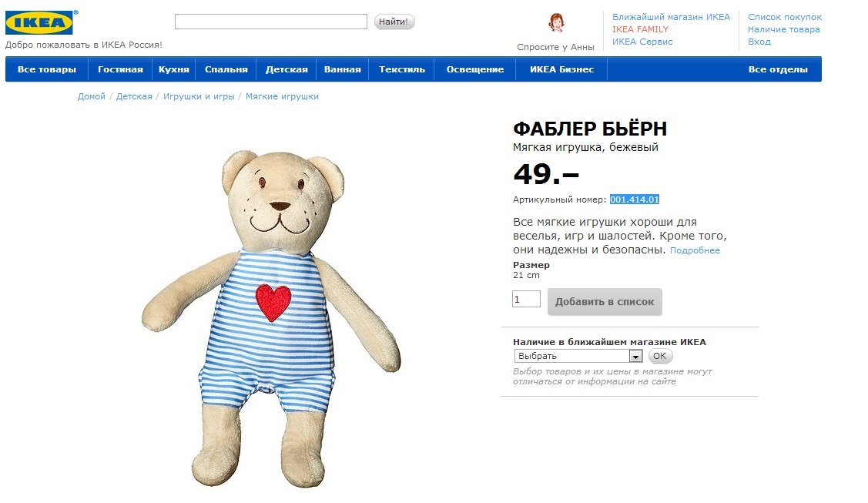Click the quantity input field
This screenshot has height=503, width=868.
point(526,300)
